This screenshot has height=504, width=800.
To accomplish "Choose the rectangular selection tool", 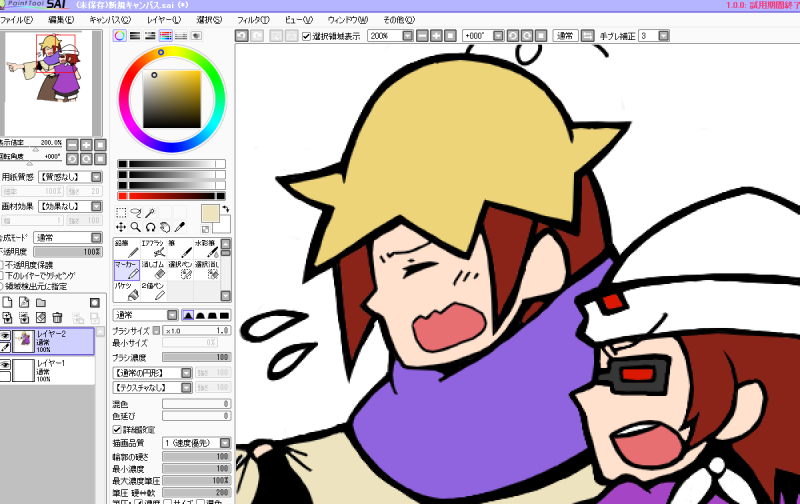I will [121, 212].
